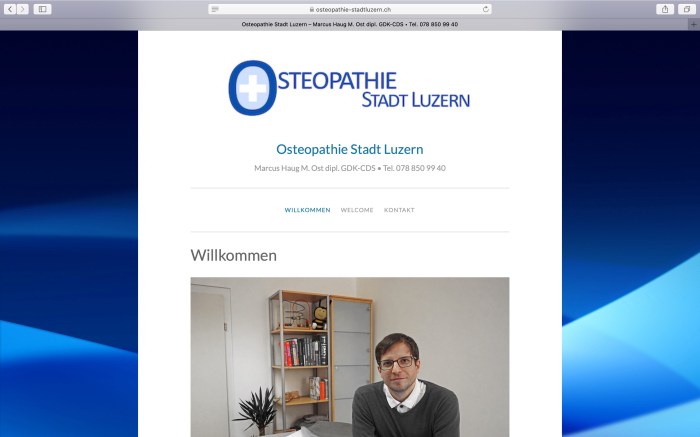Click the lock icon beside the URL
Viewport: 700px width, 437px height.
(x=312, y=9)
